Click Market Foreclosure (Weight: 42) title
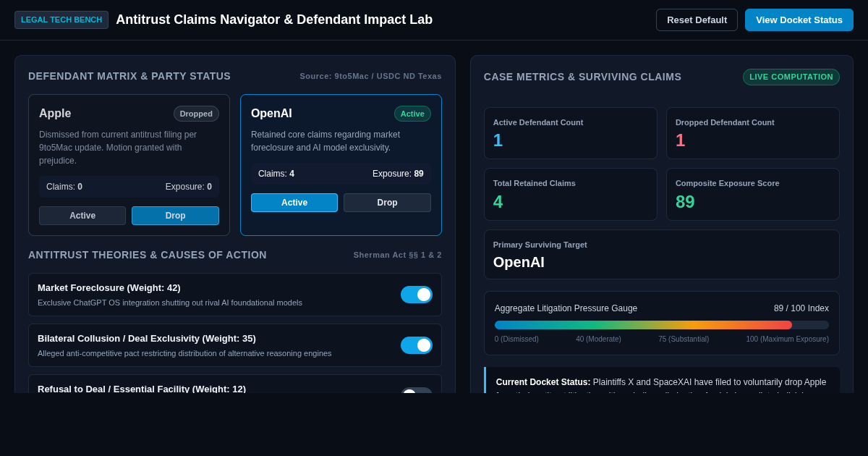Image resolution: width=868 pixels, height=456 pixels. [x=109, y=287]
